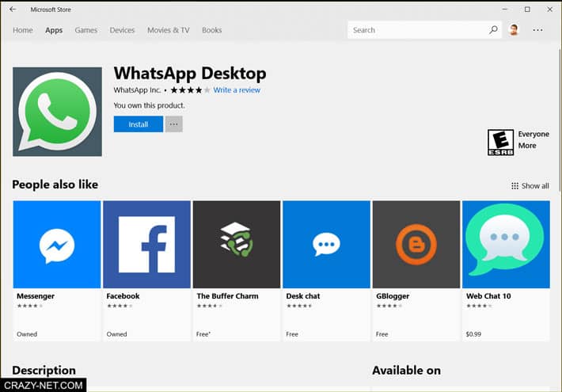This screenshot has height=392, width=562.
Task: Go to the Books tab
Action: point(212,30)
